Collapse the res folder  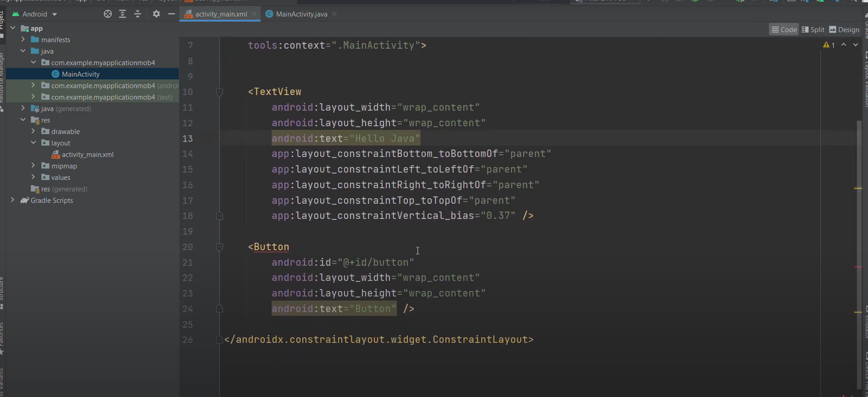[x=23, y=120]
